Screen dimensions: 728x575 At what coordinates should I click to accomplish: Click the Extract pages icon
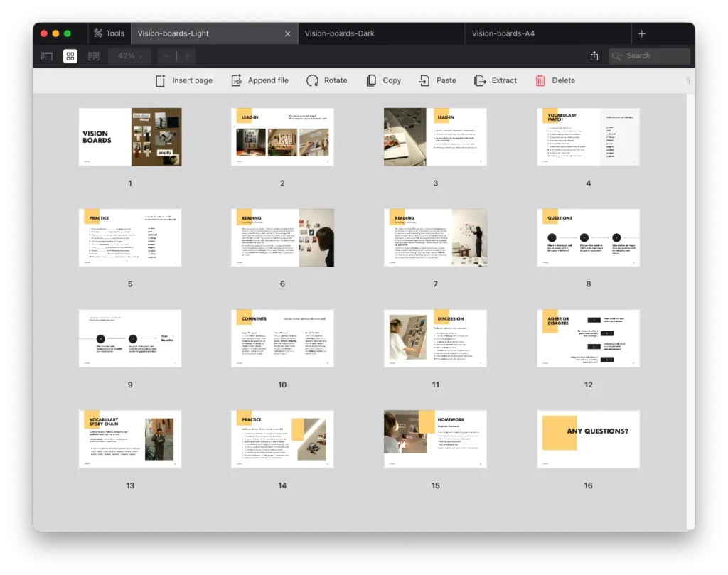click(481, 80)
